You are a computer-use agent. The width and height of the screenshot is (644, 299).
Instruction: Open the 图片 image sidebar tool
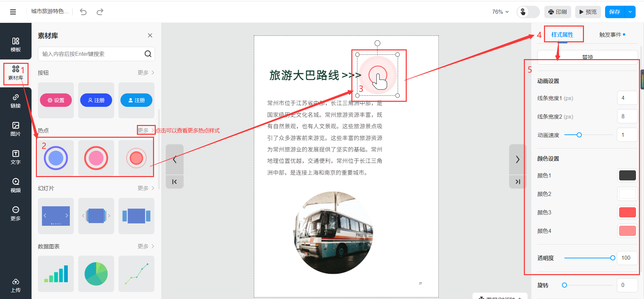tap(16, 129)
